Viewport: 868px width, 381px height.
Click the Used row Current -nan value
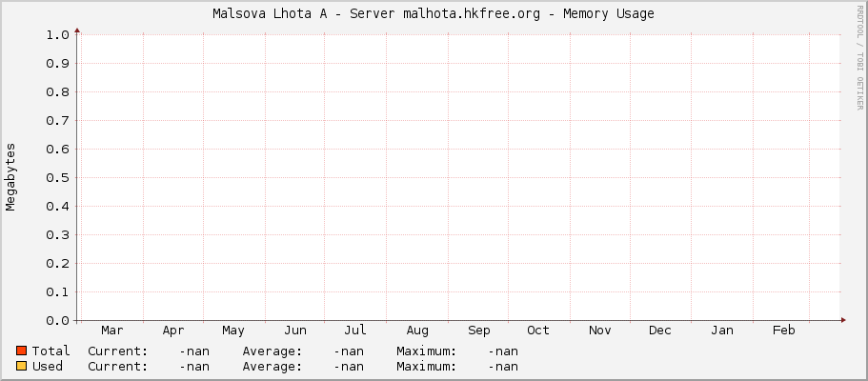coord(194,367)
